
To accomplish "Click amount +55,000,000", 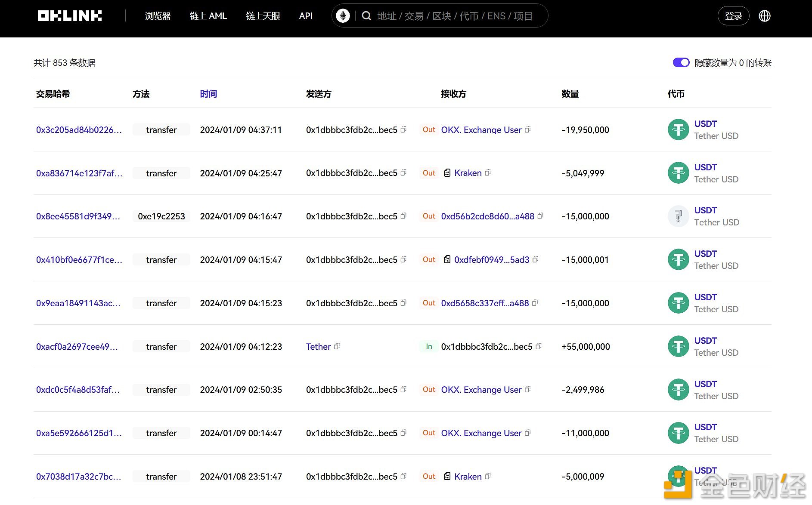I will (586, 346).
